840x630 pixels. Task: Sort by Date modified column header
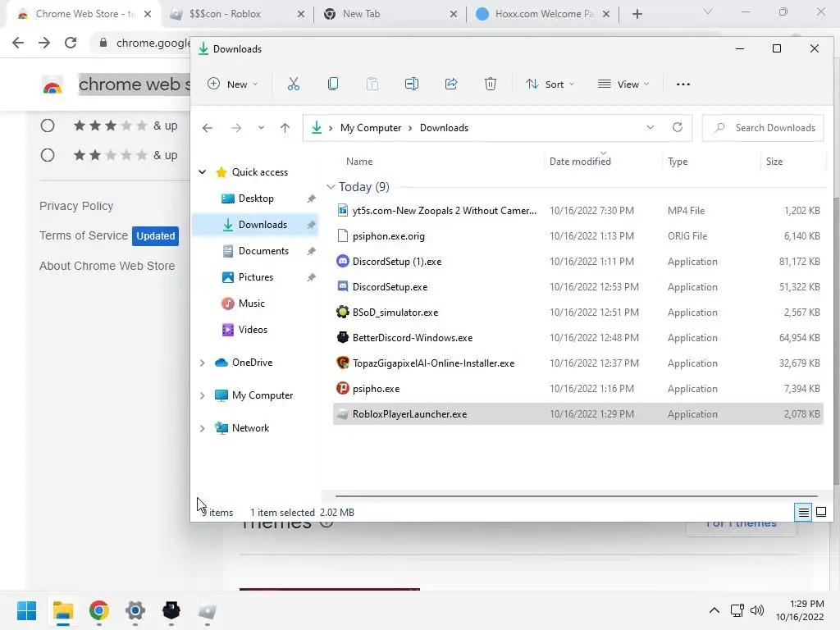click(x=580, y=162)
